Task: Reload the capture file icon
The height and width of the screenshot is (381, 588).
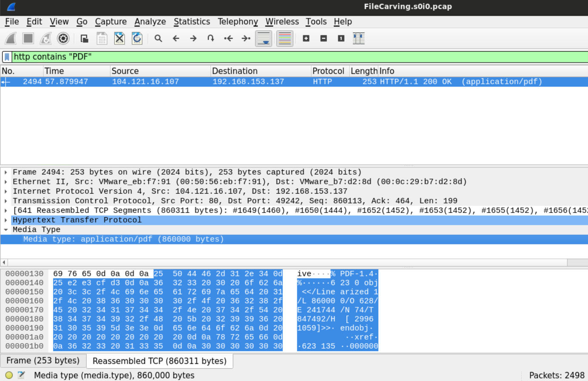Action: 137,39
